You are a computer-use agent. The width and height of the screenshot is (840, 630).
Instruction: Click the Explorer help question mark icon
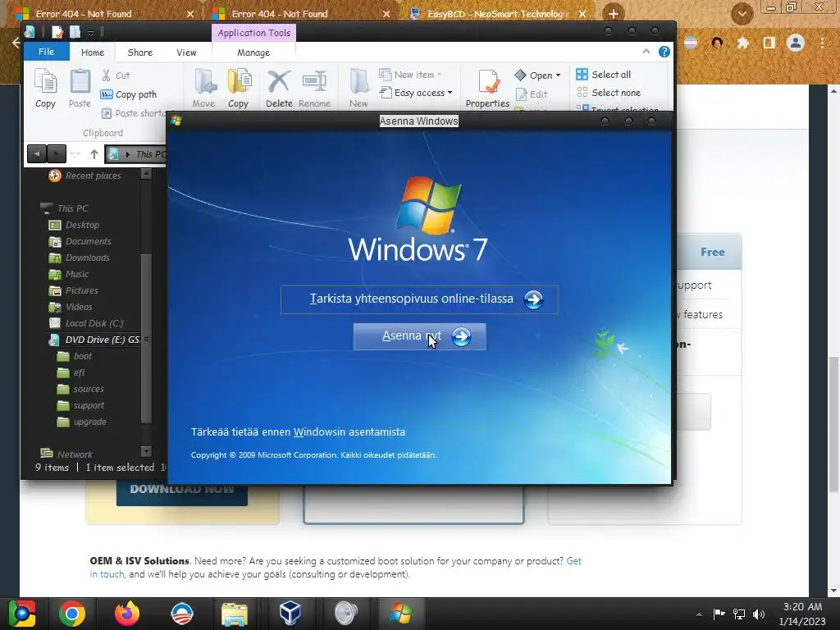tap(664, 52)
